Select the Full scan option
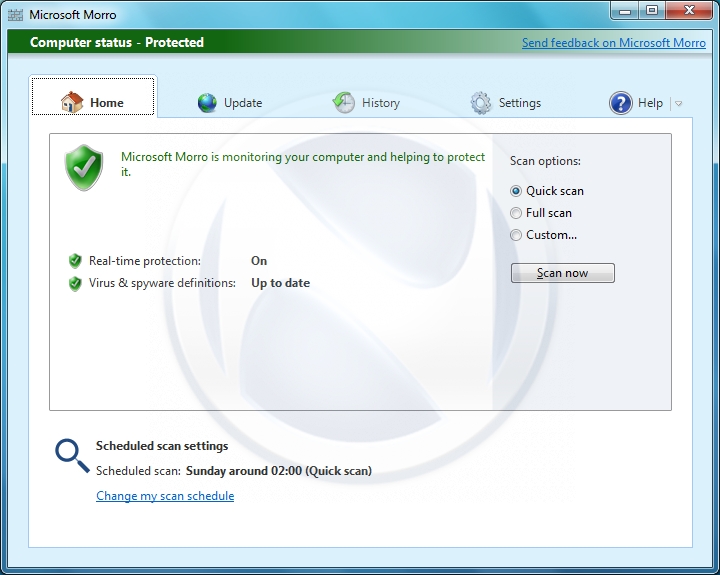 point(541,213)
